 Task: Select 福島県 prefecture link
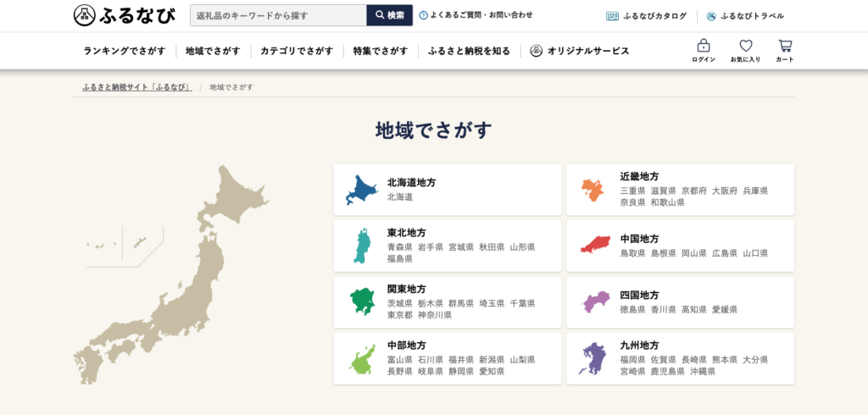[x=400, y=258]
